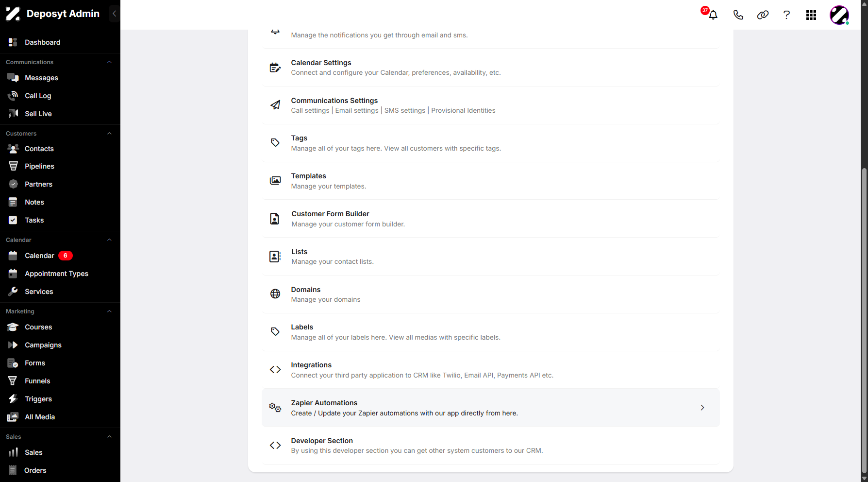The width and height of the screenshot is (868, 482).
Task: Click the red 37 notification count badge
Action: pos(705,10)
